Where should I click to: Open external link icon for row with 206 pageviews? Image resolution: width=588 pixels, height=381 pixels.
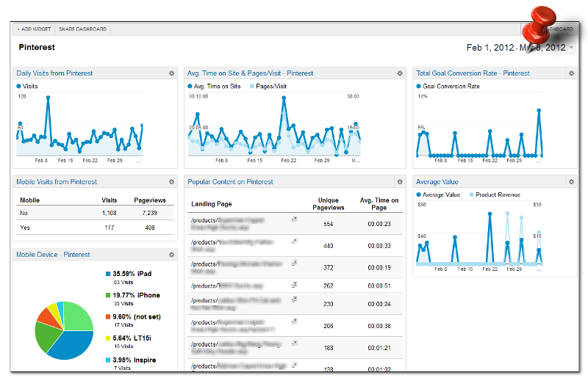coord(295,322)
